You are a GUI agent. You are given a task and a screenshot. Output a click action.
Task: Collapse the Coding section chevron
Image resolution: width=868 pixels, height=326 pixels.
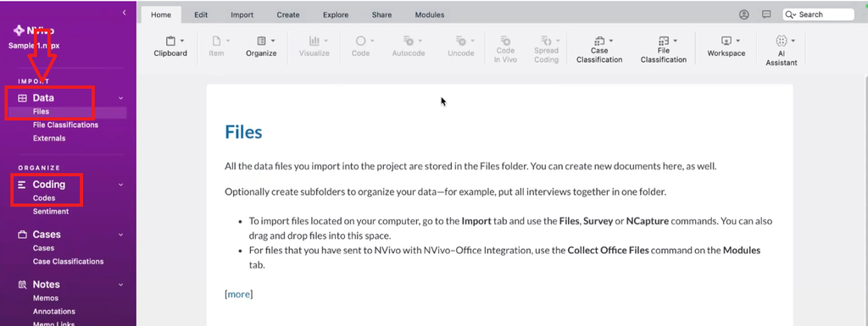[x=120, y=185]
